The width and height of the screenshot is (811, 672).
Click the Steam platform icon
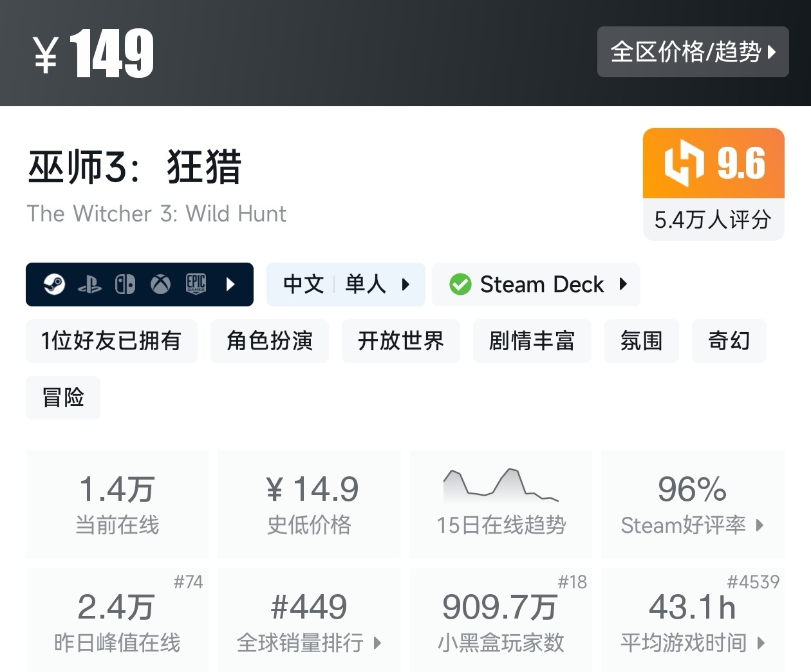tap(55, 284)
